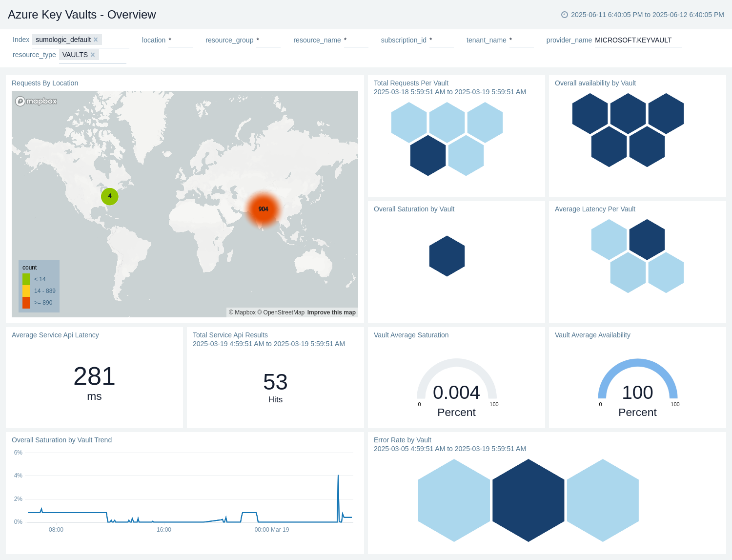Edit the provider_name field with MICROSOFT.KEYVAULT
The image size is (732, 560).
pyautogui.click(x=638, y=40)
